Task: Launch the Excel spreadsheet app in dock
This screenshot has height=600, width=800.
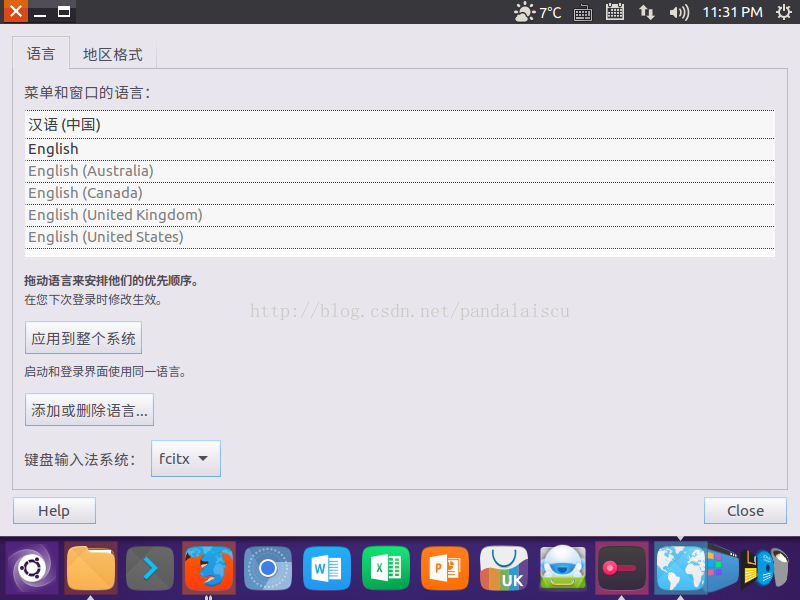Action: (386, 567)
